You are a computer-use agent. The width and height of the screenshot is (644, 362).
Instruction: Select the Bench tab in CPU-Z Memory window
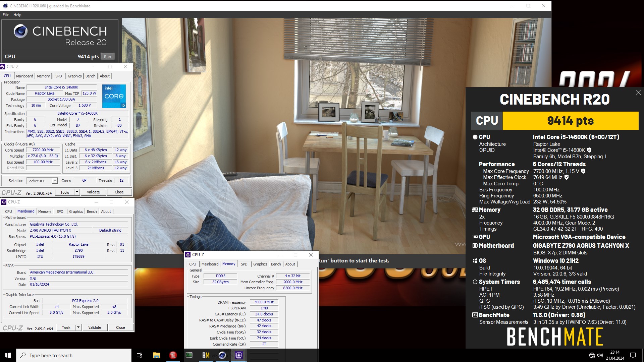click(276, 264)
